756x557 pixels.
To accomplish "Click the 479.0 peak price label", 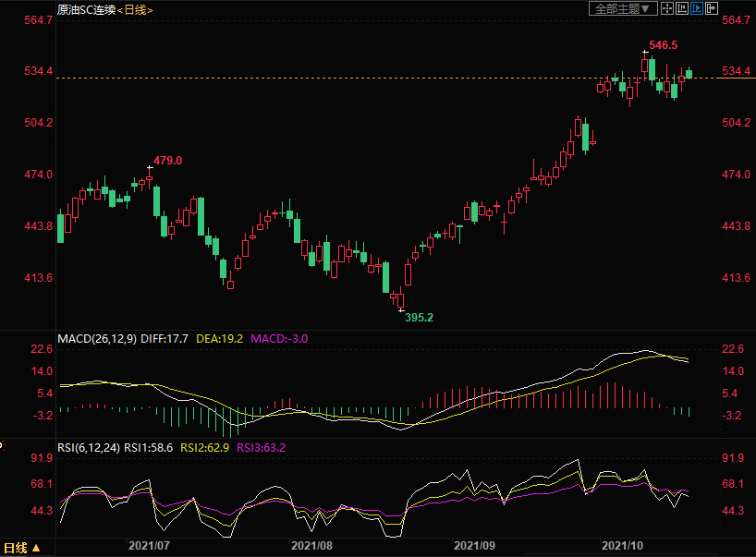I will coord(167,160).
